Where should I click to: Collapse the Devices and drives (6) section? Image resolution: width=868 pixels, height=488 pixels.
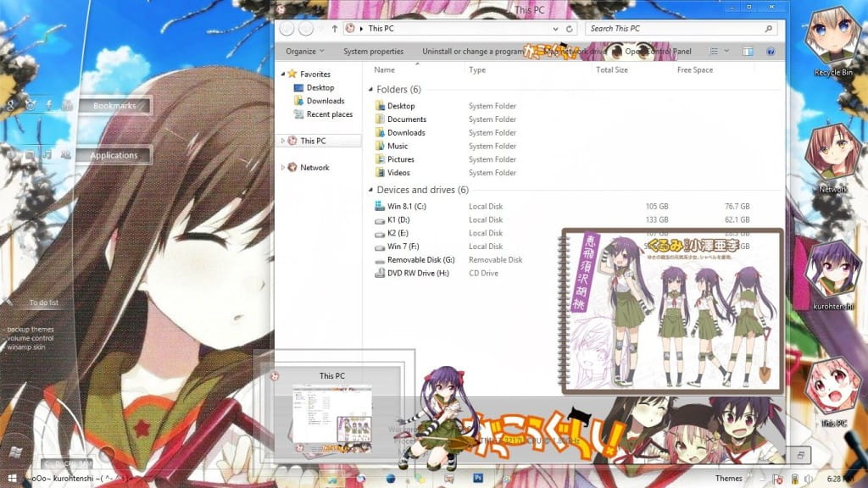[370, 189]
